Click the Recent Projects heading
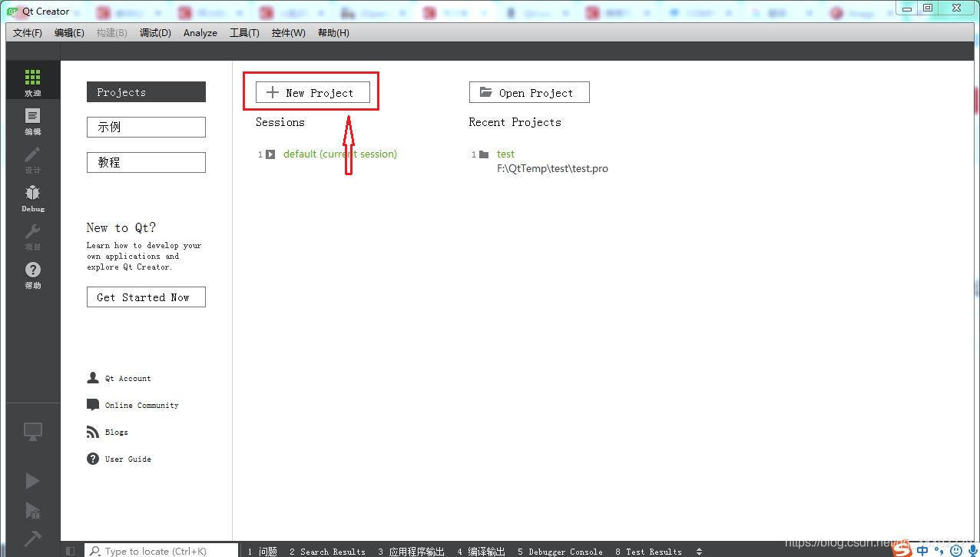This screenshot has width=980, height=557. (515, 122)
